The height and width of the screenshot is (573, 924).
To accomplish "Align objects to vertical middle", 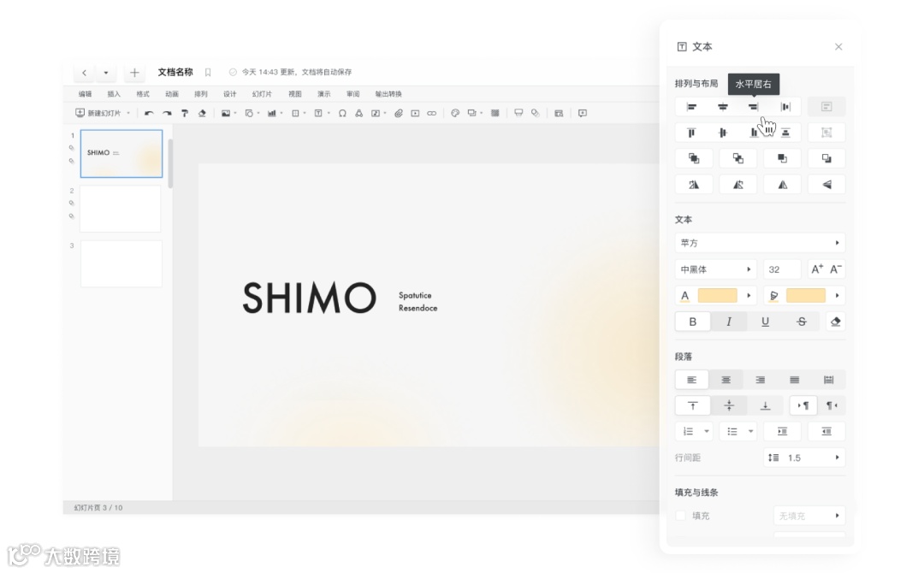I will tap(722, 133).
